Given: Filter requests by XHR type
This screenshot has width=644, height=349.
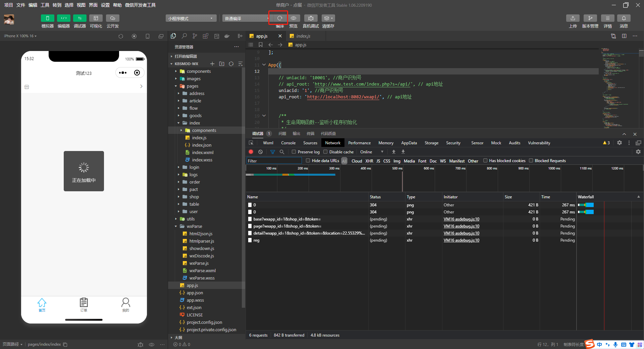Looking at the screenshot, I should pyautogui.click(x=369, y=161).
